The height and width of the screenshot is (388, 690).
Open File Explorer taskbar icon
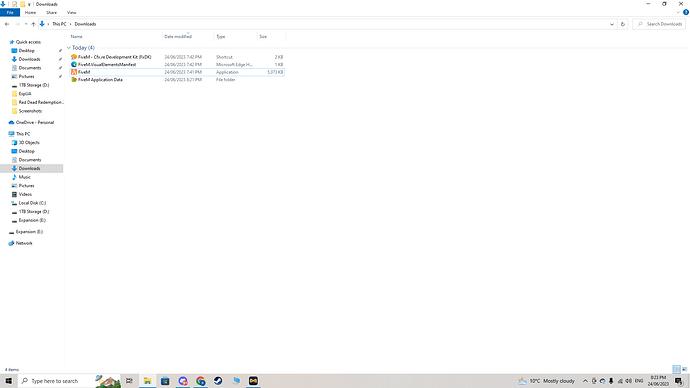click(x=147, y=381)
